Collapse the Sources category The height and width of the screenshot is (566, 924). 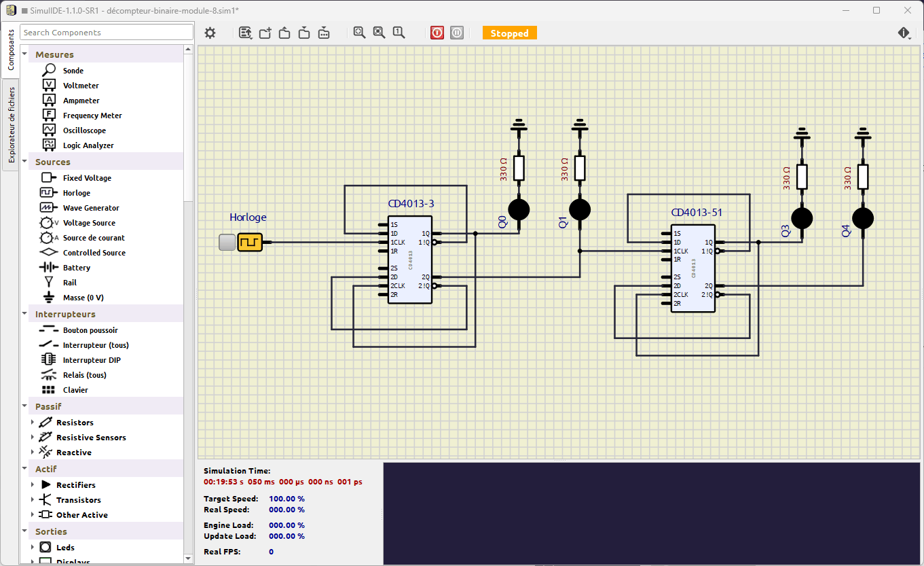[25, 162]
